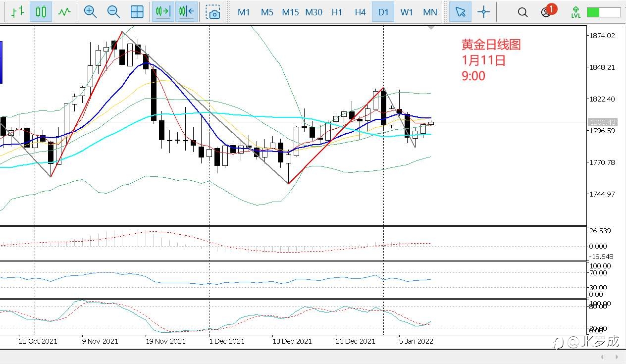Viewport: 626px width, 364px height.
Task: Zoom in on the chart
Action: (90, 12)
